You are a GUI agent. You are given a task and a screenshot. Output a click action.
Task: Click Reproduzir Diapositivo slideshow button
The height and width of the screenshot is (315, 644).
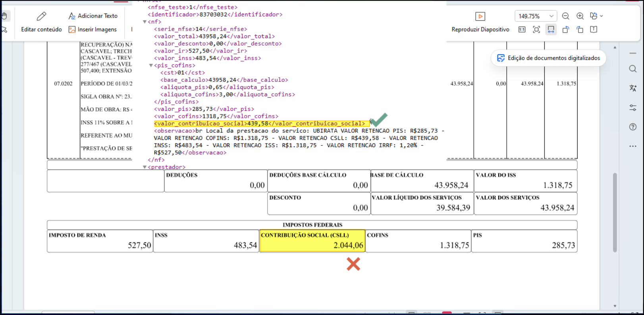click(x=480, y=23)
